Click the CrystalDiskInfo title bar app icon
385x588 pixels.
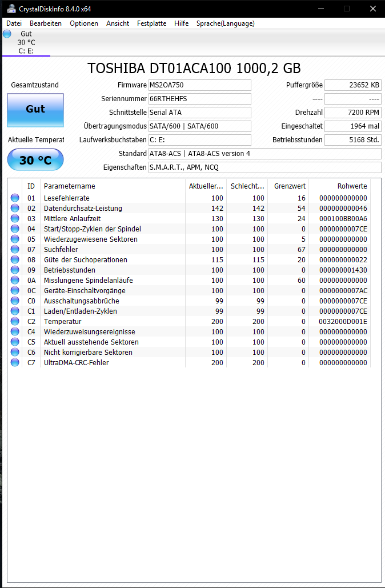pyautogui.click(x=11, y=9)
